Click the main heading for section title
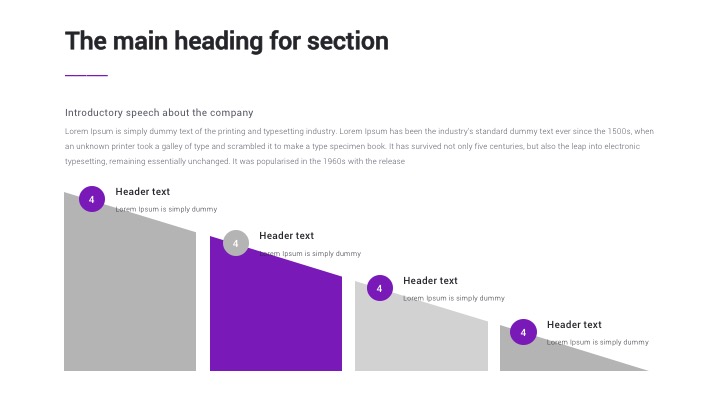This screenshot has width=720, height=405. tap(227, 41)
